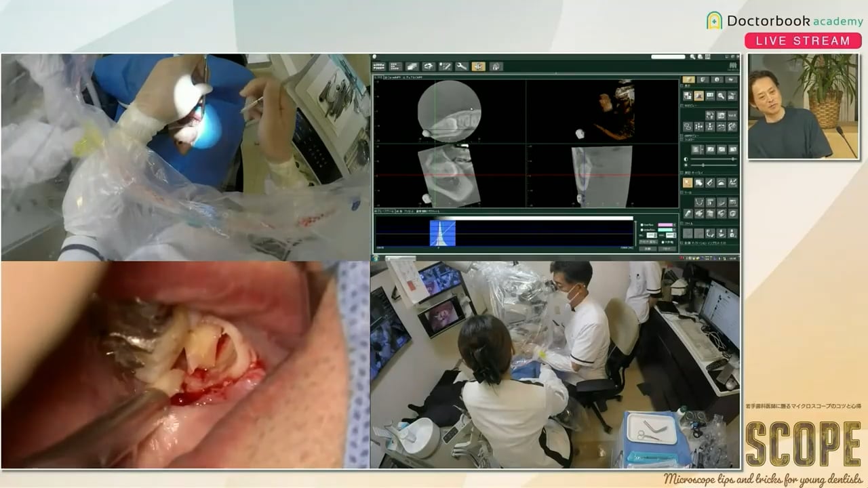Toggle the Overflow checkbox beside the histogram
This screenshot has width=868, height=488.
click(x=642, y=225)
